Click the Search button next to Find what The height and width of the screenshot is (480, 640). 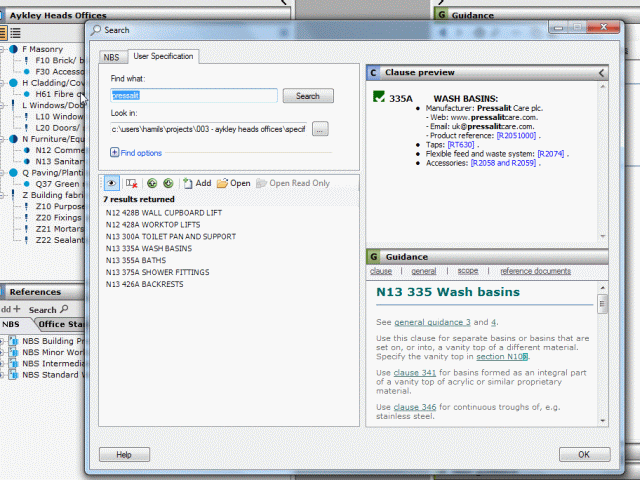point(308,96)
